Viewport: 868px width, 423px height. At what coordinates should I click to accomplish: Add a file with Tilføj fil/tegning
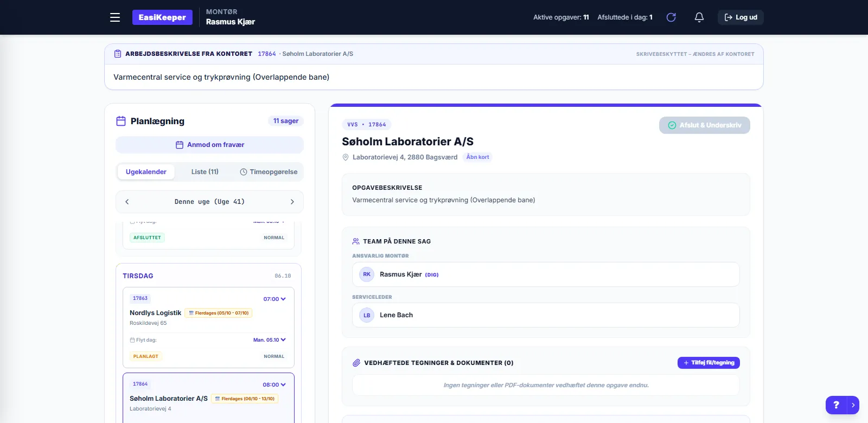709,363
